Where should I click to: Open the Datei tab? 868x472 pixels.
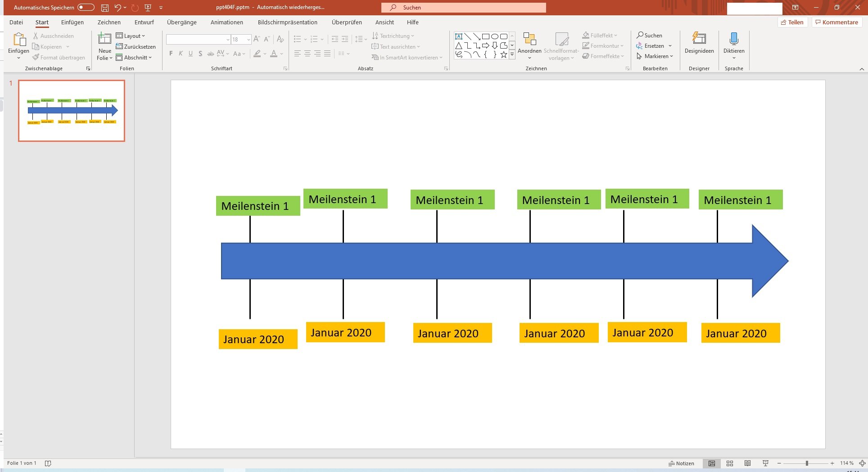point(16,22)
